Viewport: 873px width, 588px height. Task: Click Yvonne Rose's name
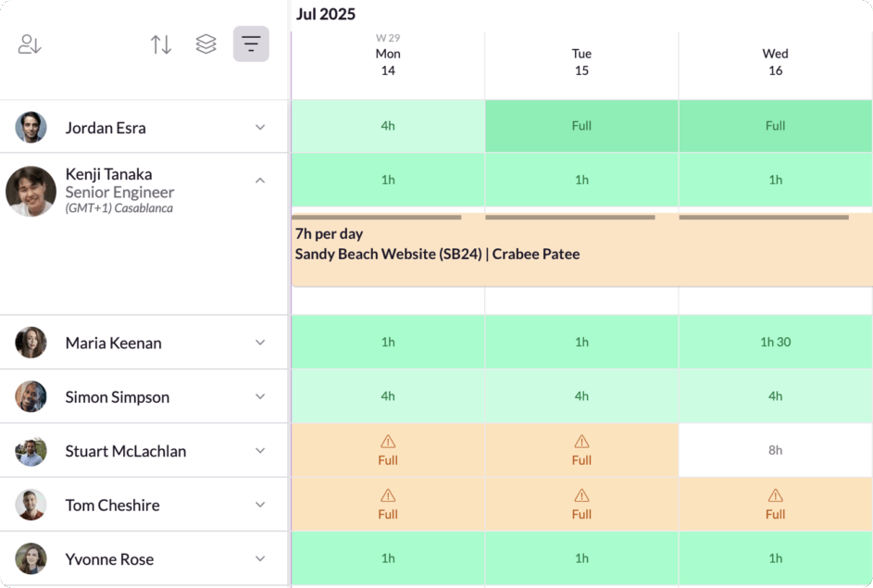[109, 559]
